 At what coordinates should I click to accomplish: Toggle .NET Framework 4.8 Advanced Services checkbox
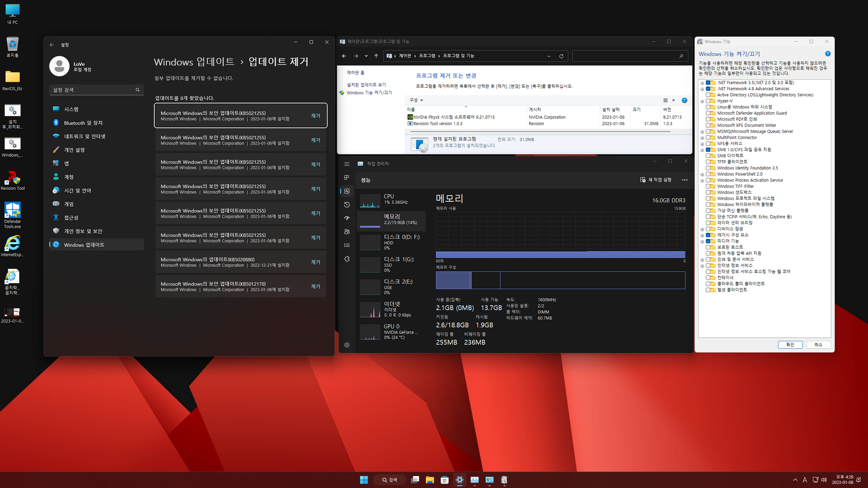click(x=708, y=89)
